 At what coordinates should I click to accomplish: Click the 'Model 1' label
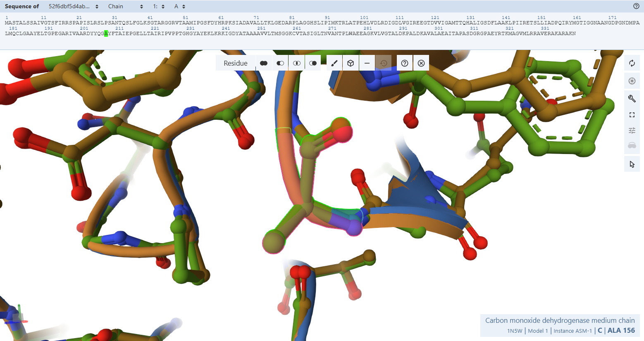coord(538,331)
